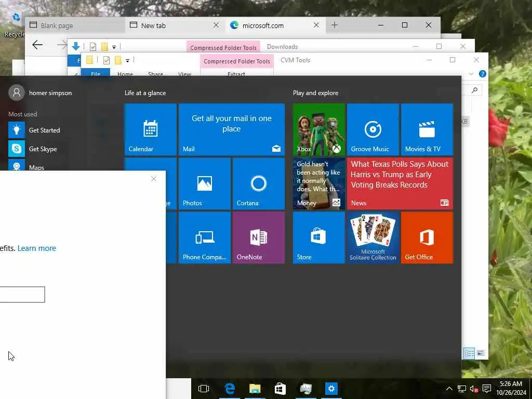This screenshot has width=532, height=399.
Task: Open the Money tile
Action: (318, 183)
